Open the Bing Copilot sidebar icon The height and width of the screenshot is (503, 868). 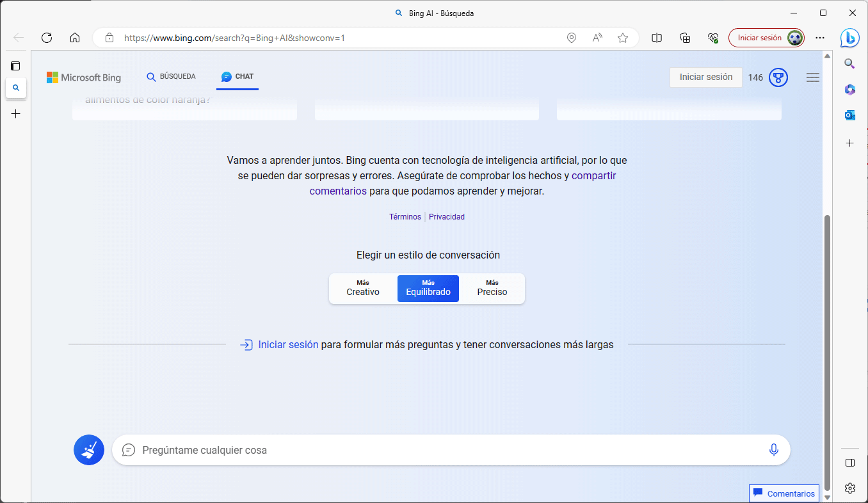[850, 38]
